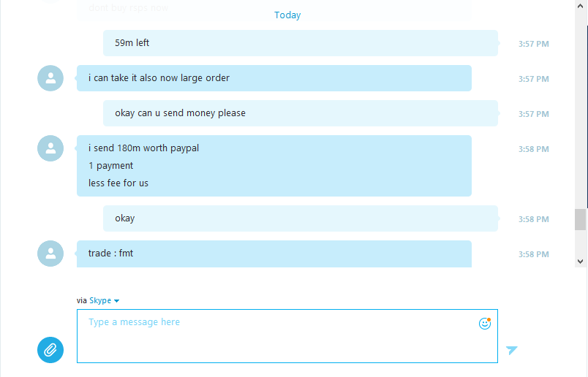This screenshot has height=377, width=588.
Task: Click the 'trade : fmt' message bubble
Action: click(x=274, y=254)
